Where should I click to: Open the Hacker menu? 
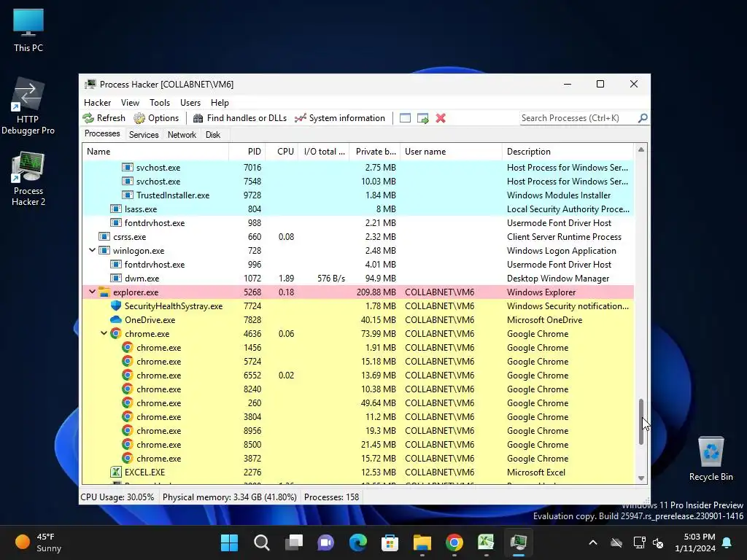point(97,102)
